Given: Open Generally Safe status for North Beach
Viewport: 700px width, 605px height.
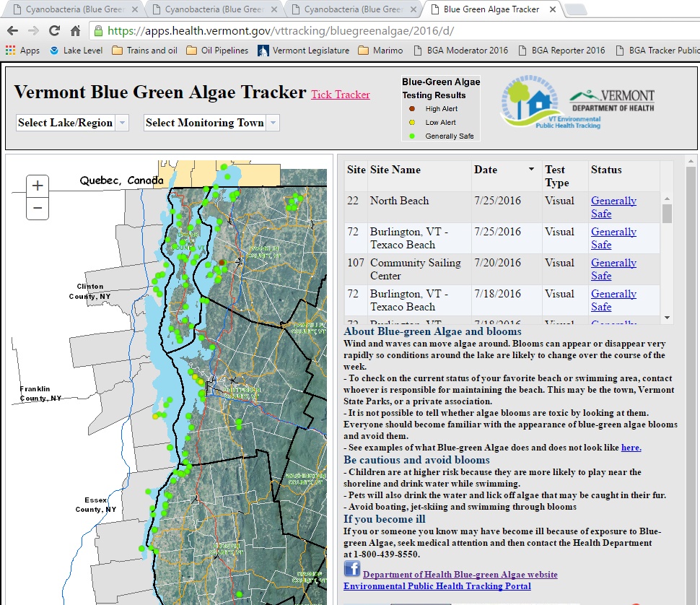Looking at the screenshot, I should click(613, 207).
